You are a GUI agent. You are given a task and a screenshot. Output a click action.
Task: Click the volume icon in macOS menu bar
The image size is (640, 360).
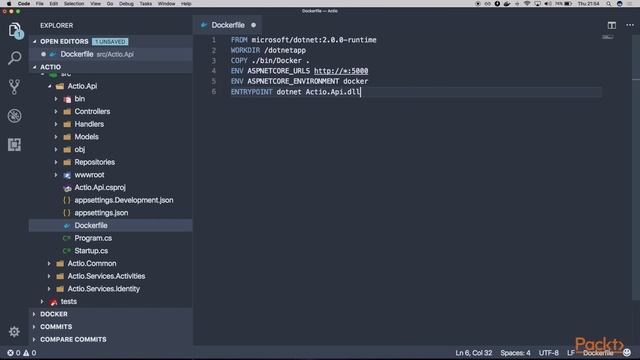coord(547,4)
